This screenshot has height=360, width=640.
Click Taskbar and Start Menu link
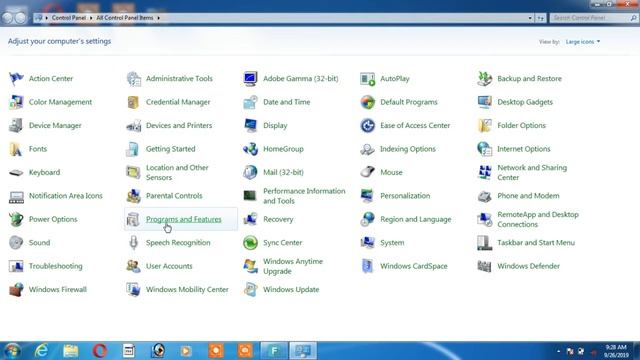536,242
